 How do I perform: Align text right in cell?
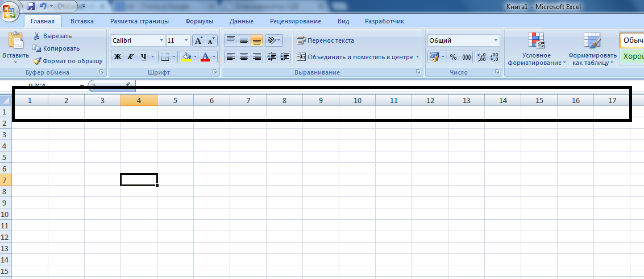(257, 57)
